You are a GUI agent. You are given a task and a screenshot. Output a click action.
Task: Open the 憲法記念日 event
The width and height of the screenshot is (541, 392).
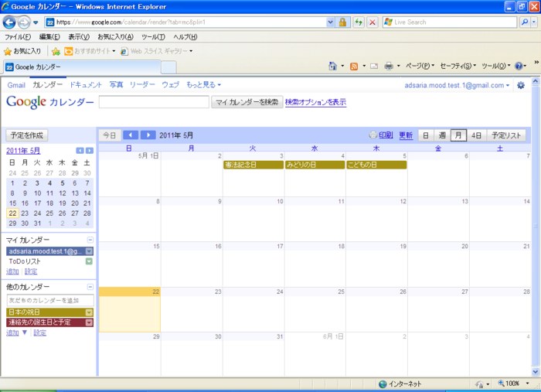tap(253, 165)
